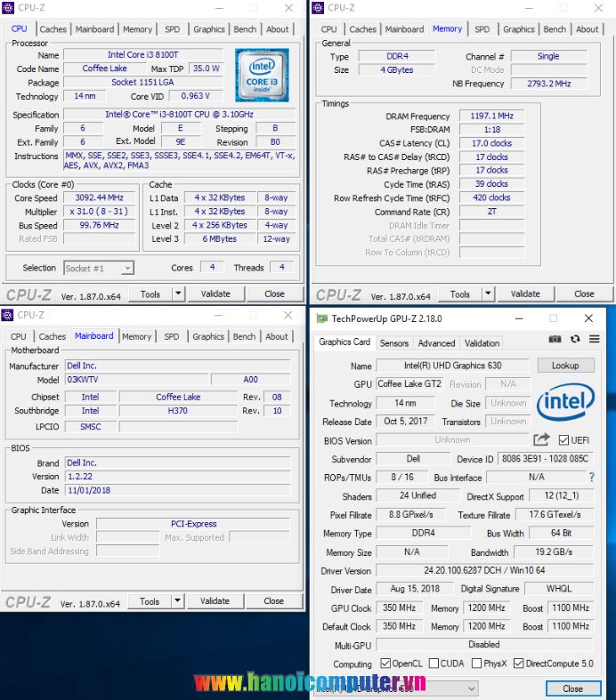Open the Socket #1 selection dropdown

(x=98, y=268)
